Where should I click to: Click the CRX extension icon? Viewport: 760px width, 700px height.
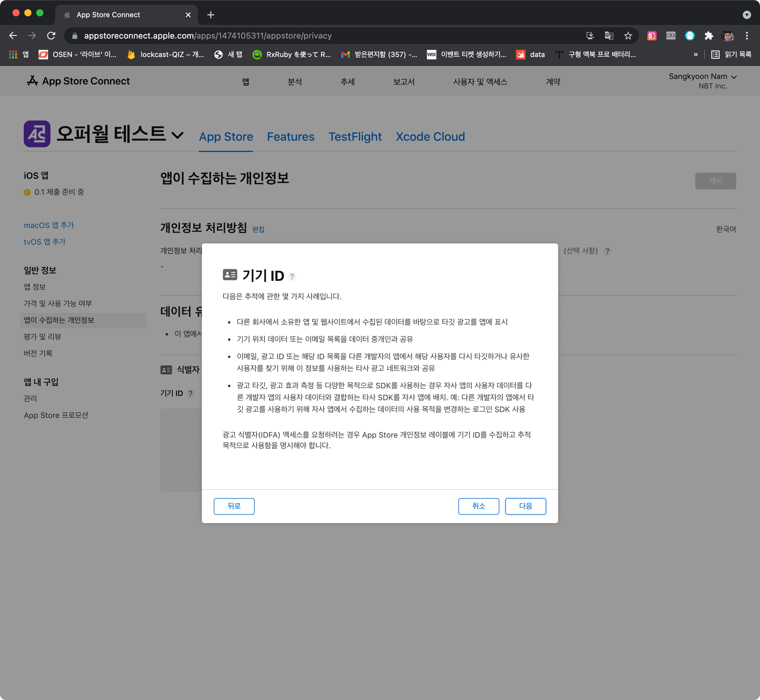(671, 36)
